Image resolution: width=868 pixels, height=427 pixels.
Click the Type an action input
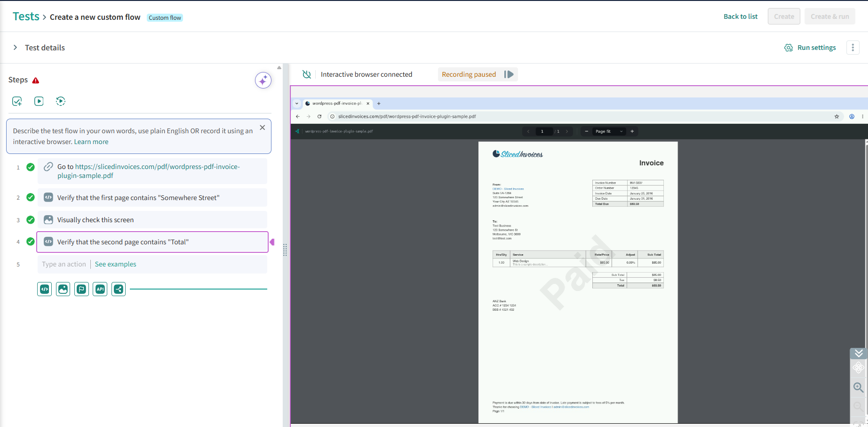coord(64,264)
